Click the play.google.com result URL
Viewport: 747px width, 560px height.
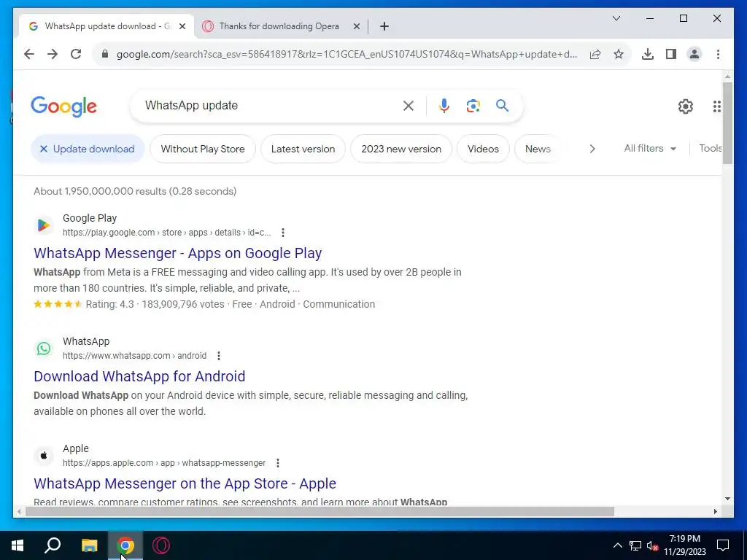[167, 233]
